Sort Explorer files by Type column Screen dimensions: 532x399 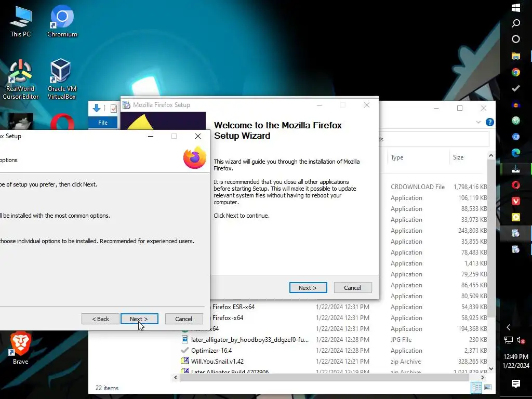tap(417, 157)
